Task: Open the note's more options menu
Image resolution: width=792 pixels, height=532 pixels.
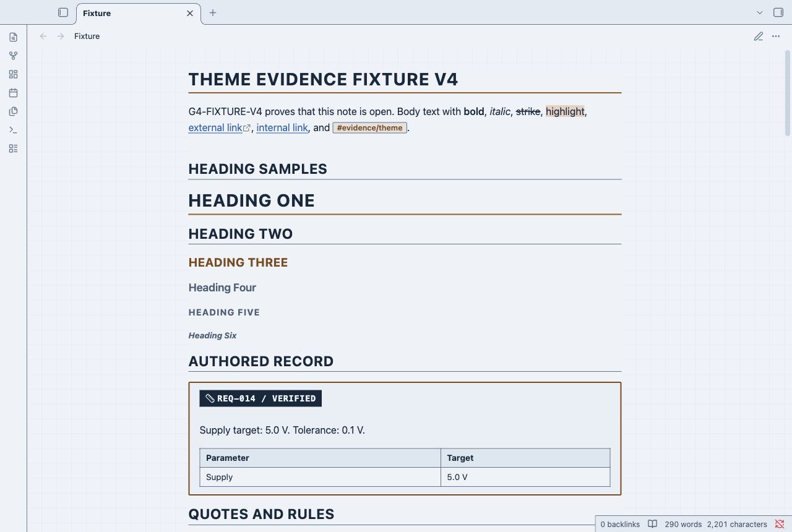Action: click(776, 36)
